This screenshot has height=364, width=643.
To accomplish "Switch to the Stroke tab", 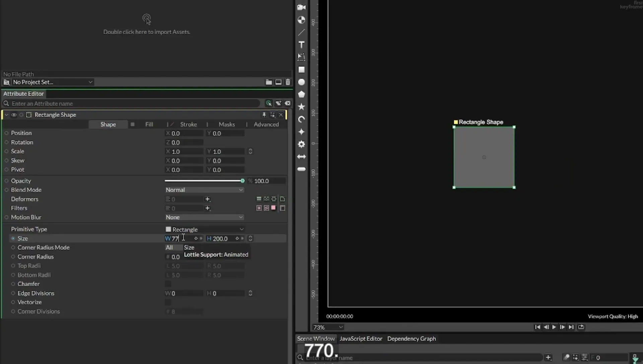I will coord(189,124).
